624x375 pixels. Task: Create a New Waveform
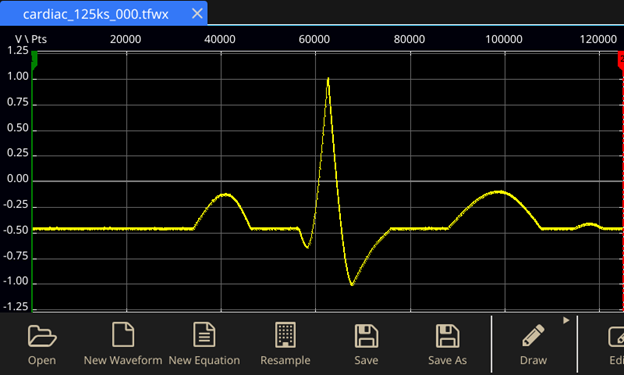coord(123,344)
